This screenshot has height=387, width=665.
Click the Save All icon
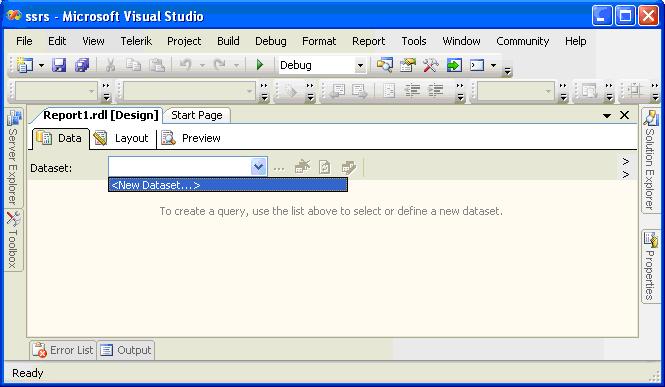pos(82,65)
